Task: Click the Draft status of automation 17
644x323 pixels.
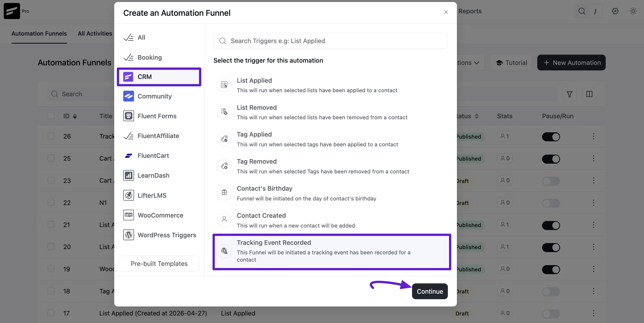Action: [x=462, y=313]
